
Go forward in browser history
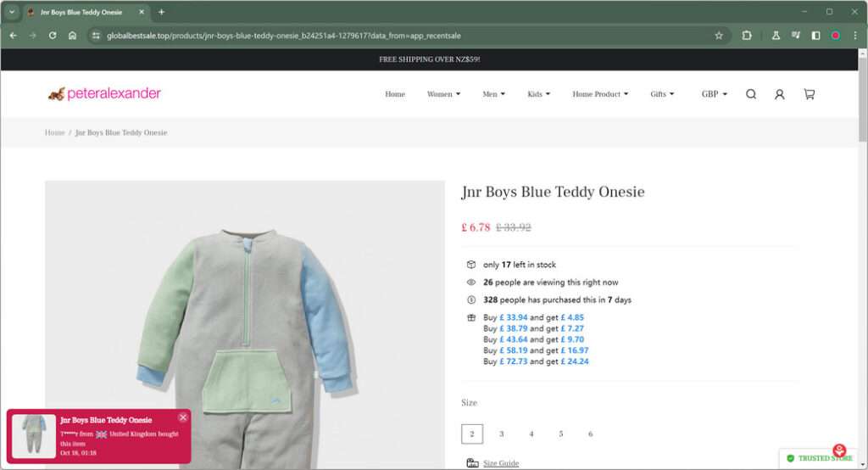(33, 36)
